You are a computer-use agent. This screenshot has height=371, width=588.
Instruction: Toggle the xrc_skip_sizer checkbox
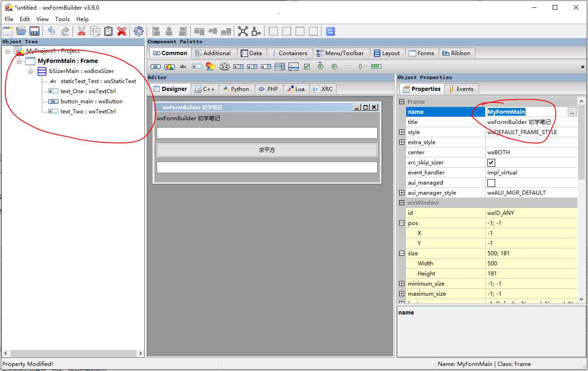pyautogui.click(x=492, y=163)
